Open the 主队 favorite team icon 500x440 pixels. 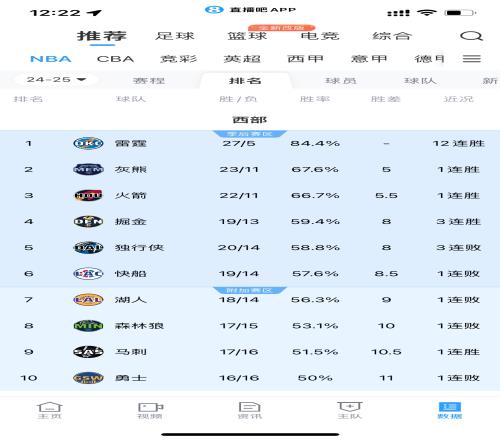pos(349,410)
